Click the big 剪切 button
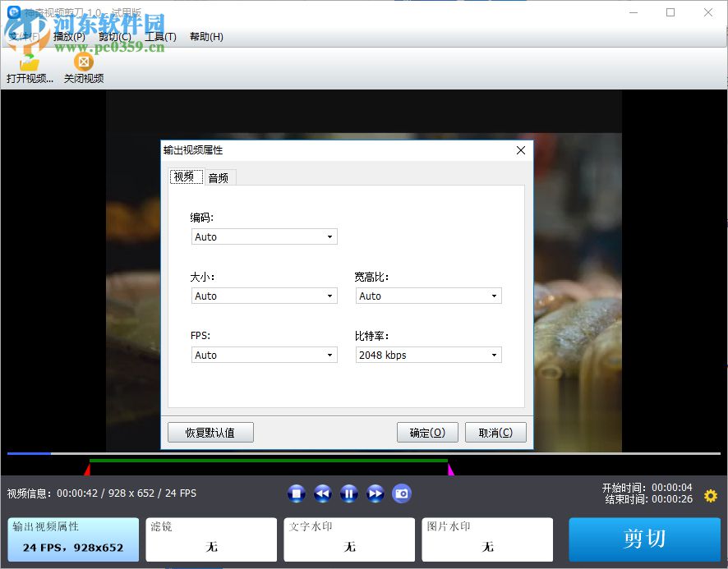Screen dimensions: 728x569 [x=644, y=539]
